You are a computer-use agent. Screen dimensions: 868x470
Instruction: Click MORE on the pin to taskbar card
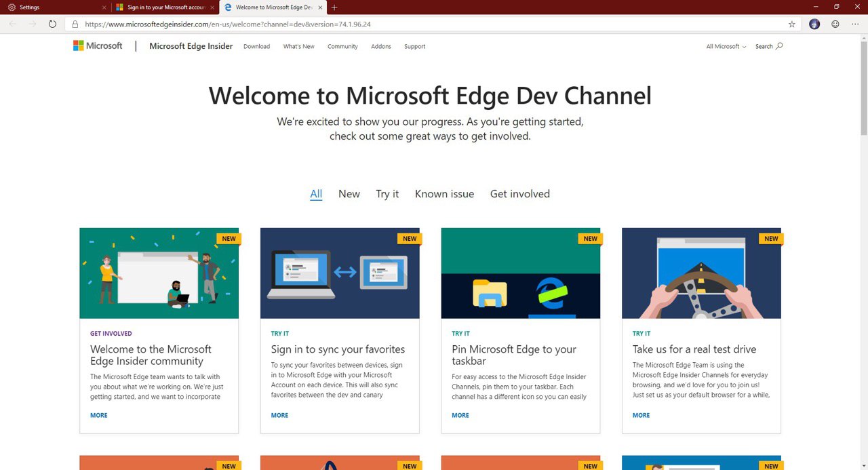pos(460,415)
